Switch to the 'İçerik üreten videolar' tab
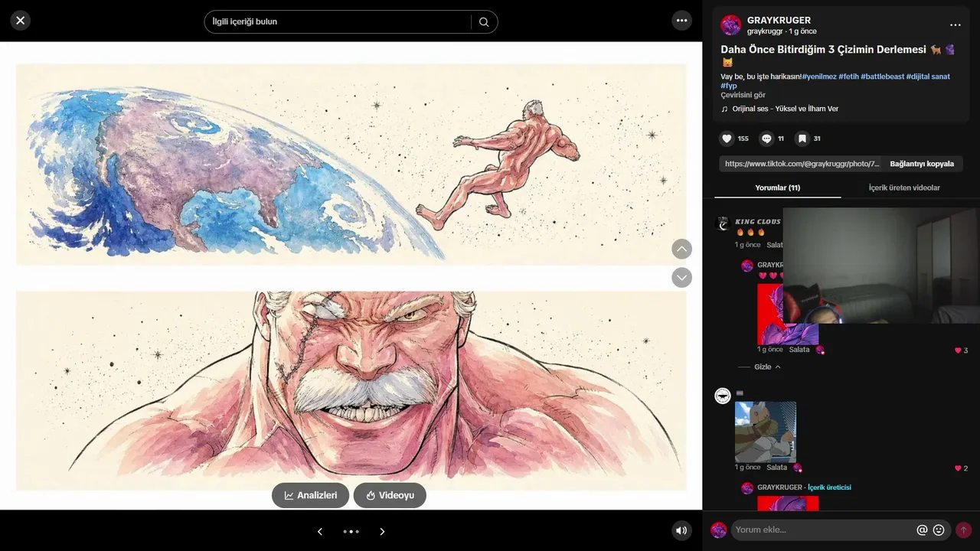The image size is (980, 551). pyautogui.click(x=904, y=187)
